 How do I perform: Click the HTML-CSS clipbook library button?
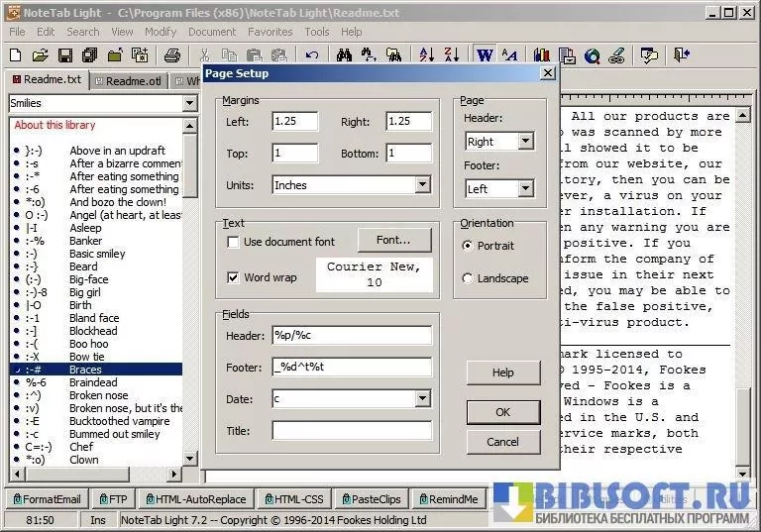coord(291,499)
